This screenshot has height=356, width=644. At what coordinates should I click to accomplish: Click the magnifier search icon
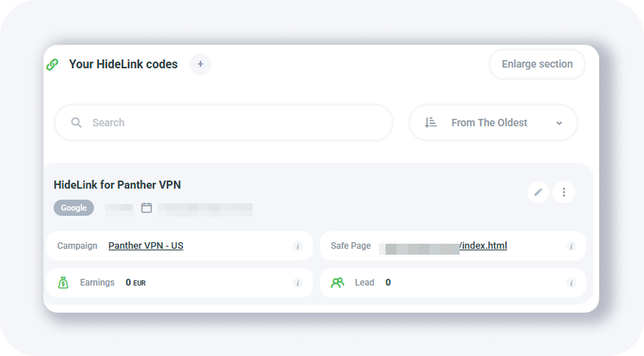[x=76, y=123]
